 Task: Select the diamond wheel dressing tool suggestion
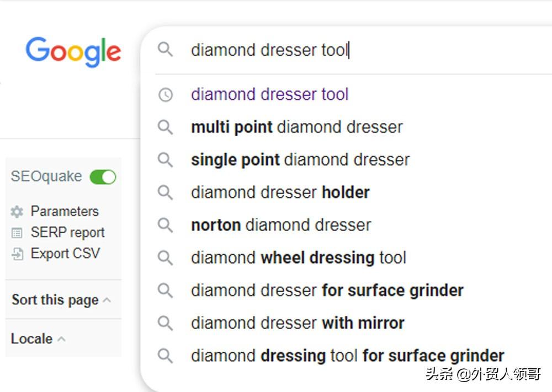[x=299, y=258]
